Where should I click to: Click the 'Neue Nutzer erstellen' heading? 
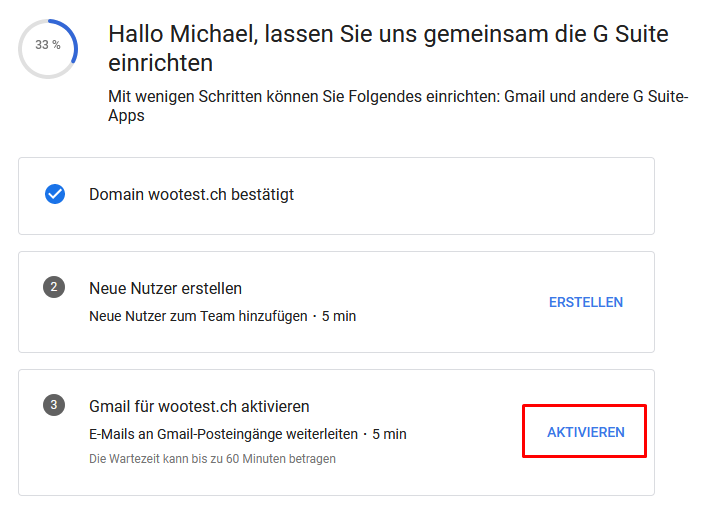click(165, 288)
